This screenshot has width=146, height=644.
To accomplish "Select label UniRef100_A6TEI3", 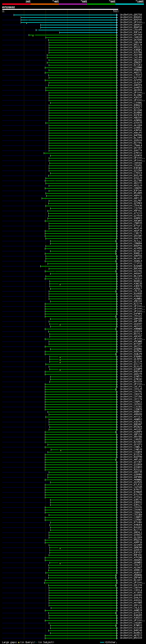I will coord(131,635).
